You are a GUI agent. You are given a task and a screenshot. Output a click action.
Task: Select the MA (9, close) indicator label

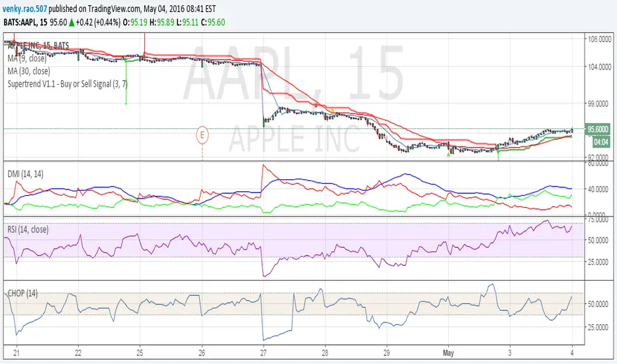pyautogui.click(x=26, y=58)
